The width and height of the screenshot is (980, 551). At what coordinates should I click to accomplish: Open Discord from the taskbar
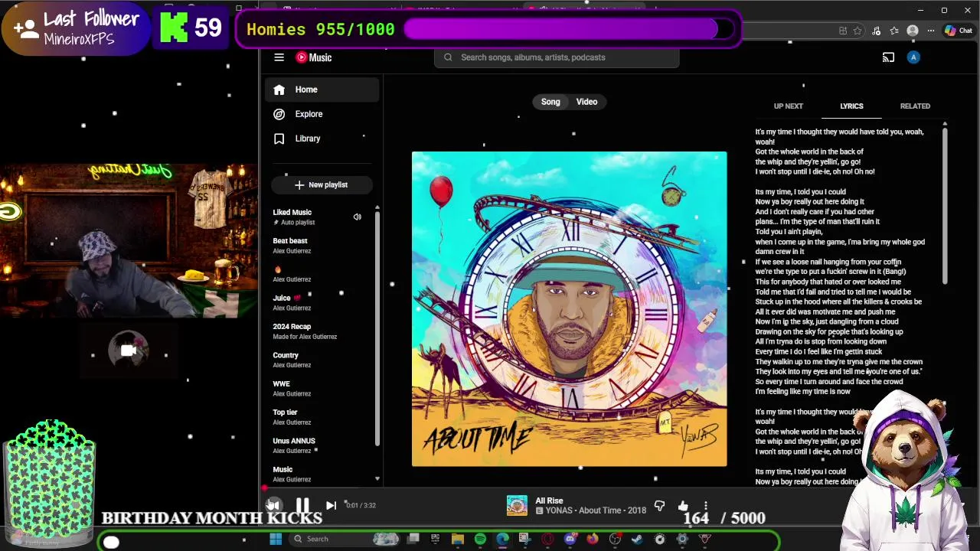(570, 539)
